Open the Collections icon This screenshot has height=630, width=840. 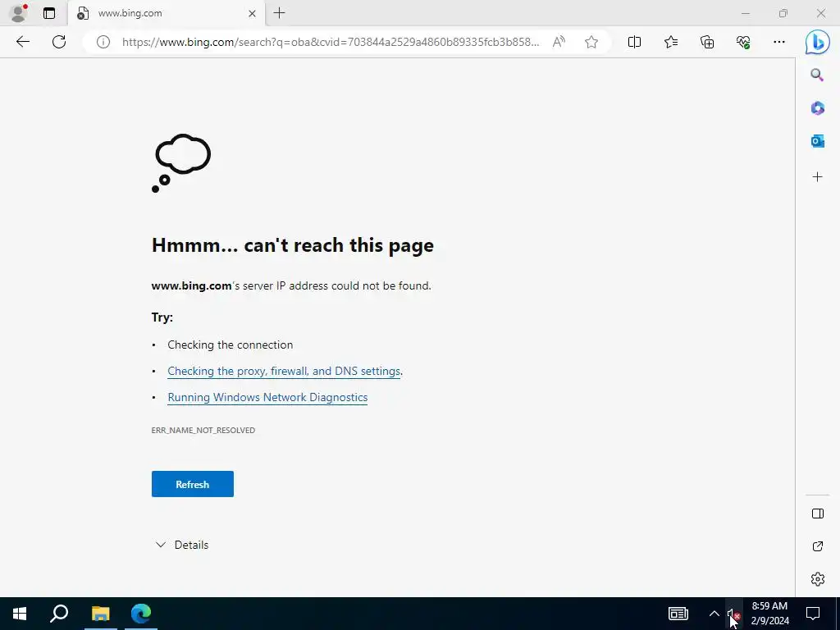pos(707,42)
